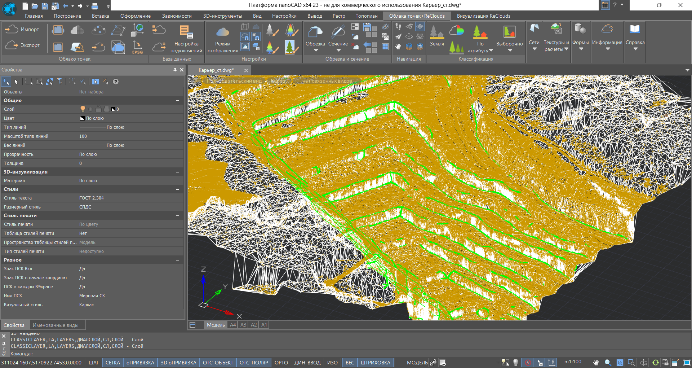
Task: Click the Импорт point cloud button
Action: click(x=21, y=30)
